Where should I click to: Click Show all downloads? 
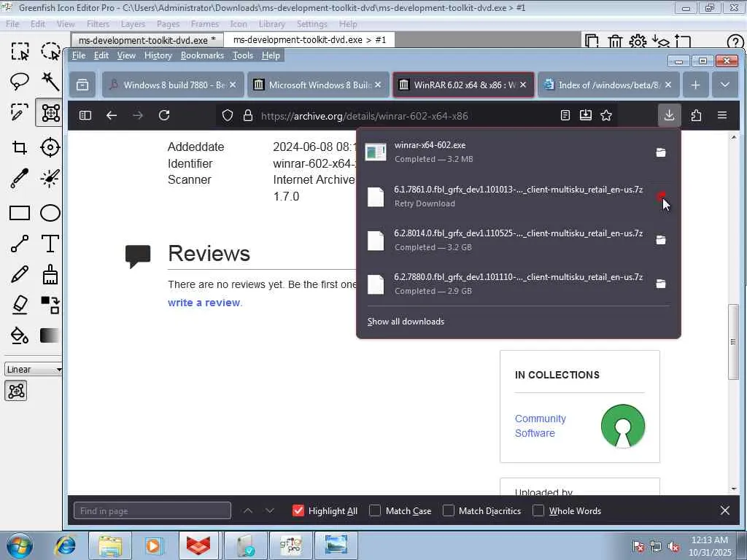click(x=406, y=322)
